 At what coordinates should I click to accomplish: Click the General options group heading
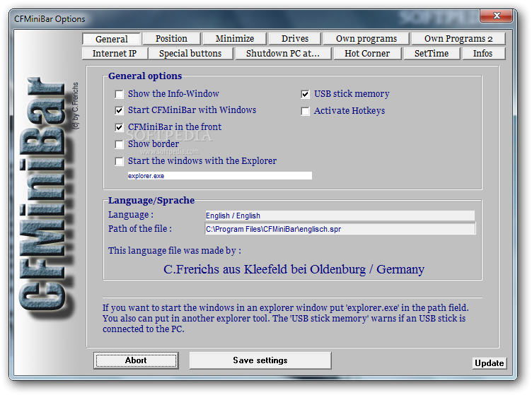click(145, 76)
